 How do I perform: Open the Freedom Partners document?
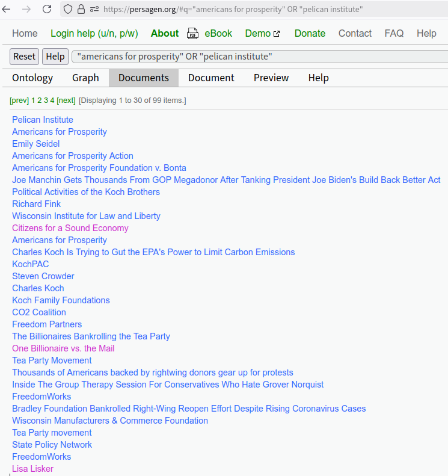pyautogui.click(x=47, y=324)
